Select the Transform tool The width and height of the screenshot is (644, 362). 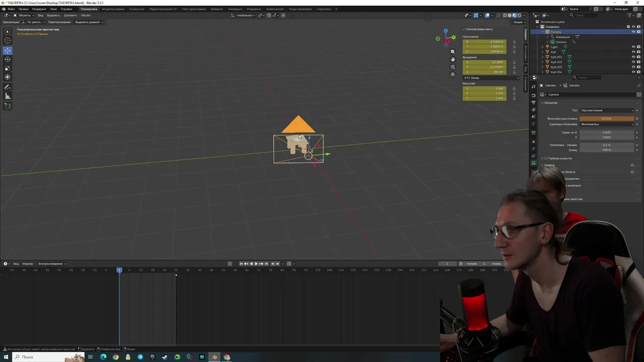8,77
